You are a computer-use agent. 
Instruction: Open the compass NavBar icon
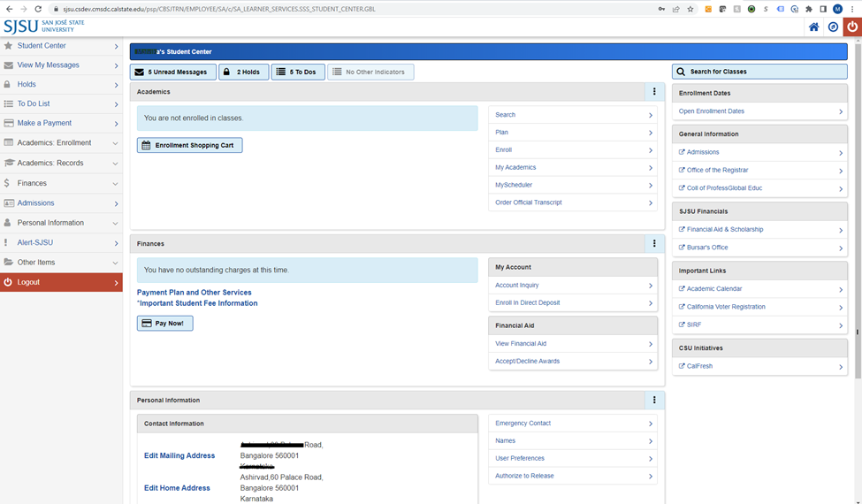[833, 27]
